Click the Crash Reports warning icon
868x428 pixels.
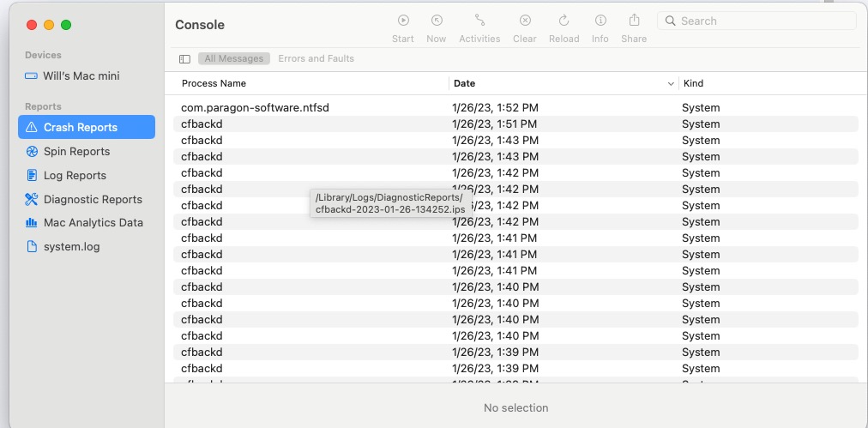point(32,127)
